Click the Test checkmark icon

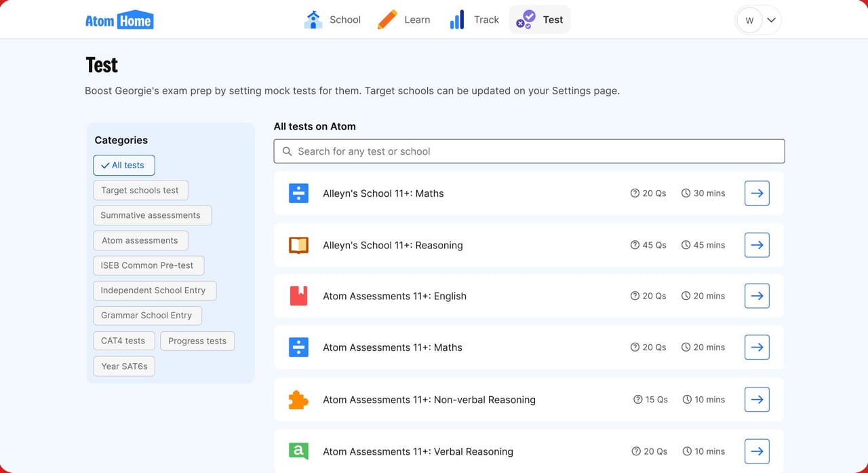[x=526, y=20]
